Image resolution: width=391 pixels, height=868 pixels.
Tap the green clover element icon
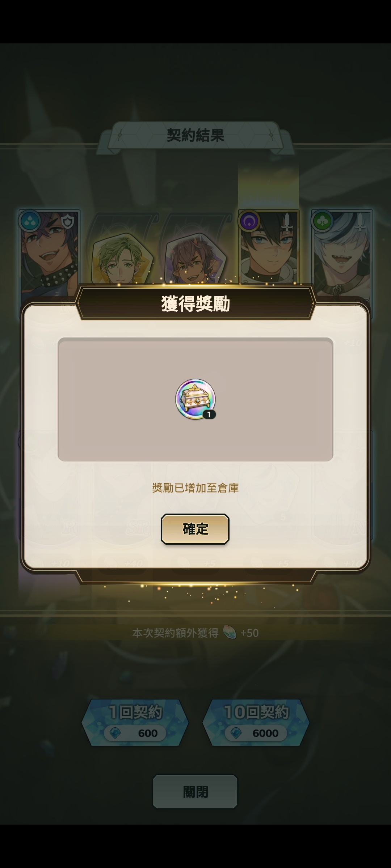pyautogui.click(x=322, y=221)
